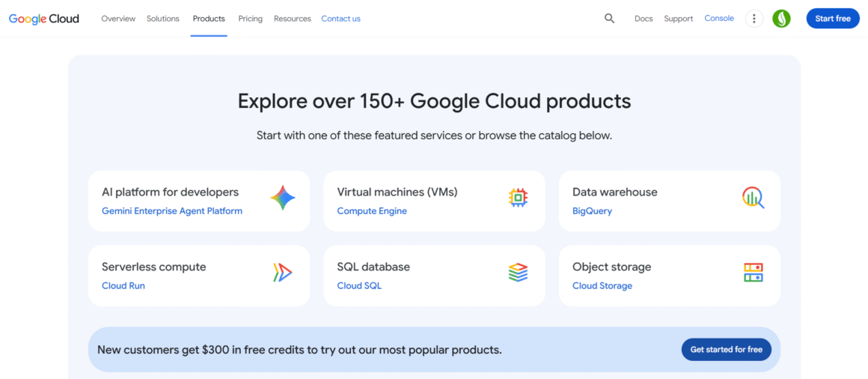This screenshot has height=379, width=868.
Task: Open the Cloud Run link
Action: tap(123, 286)
